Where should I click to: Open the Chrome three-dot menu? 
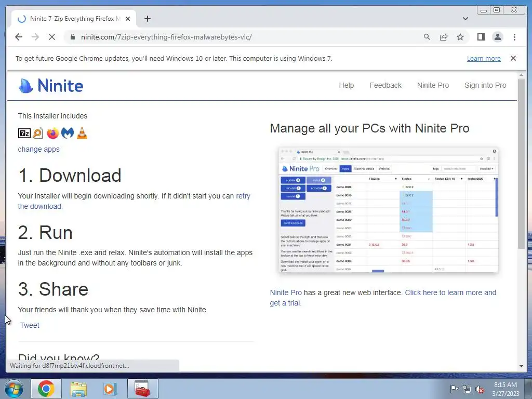tap(514, 37)
